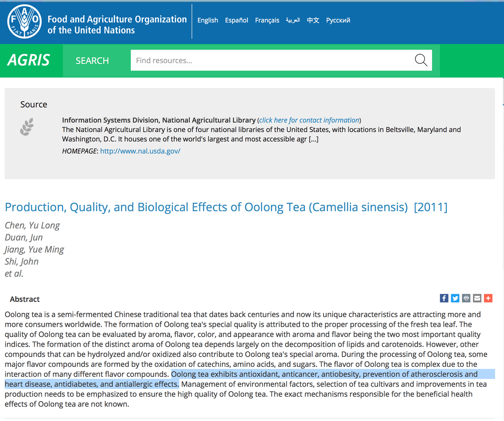Share abstract on Facebook
Screen dimensions: 504x421
coord(444,298)
